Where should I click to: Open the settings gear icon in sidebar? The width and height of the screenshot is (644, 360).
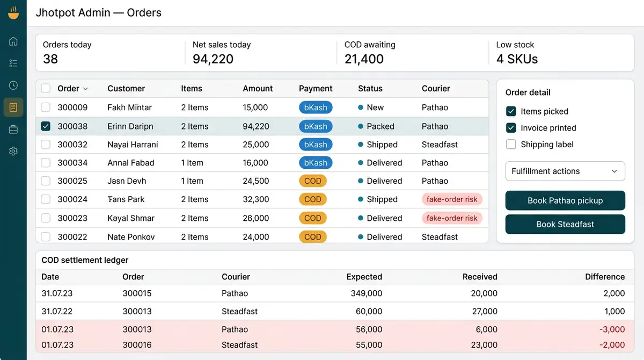pos(13,152)
